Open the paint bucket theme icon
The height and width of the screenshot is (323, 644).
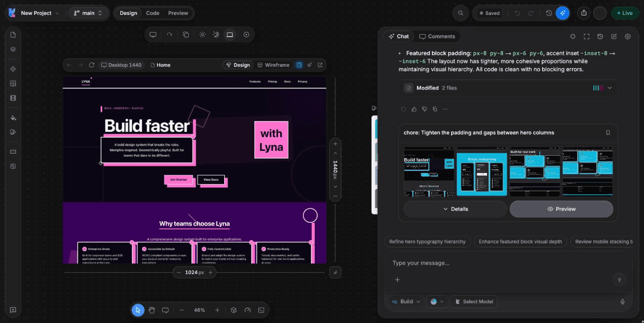pyautogui.click(x=13, y=117)
